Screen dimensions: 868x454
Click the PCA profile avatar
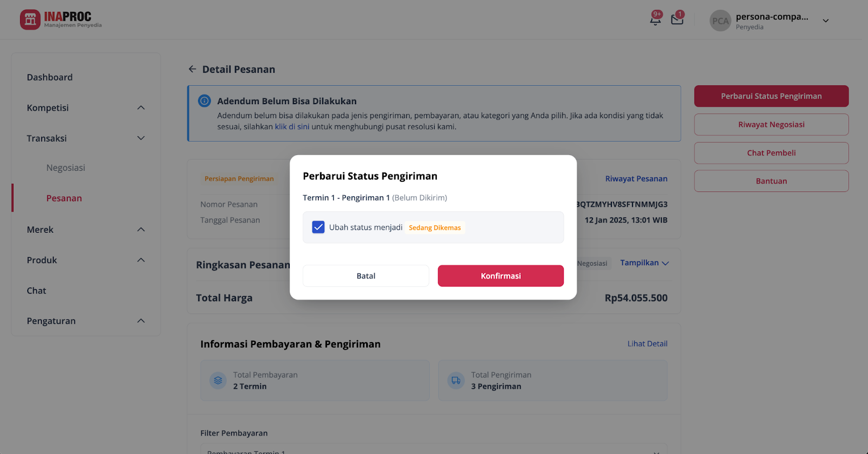[720, 21]
